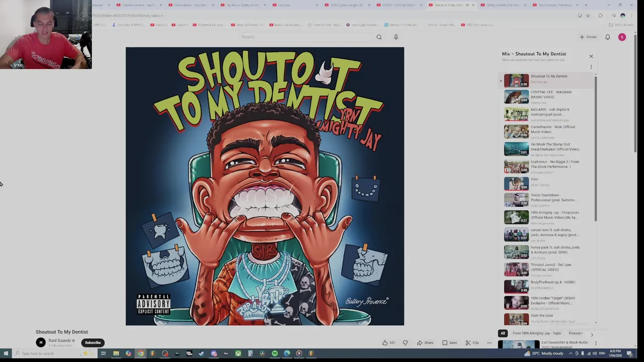Open Task View on the taskbar
Image resolution: width=644 pixels, height=362 pixels.
click(103, 353)
